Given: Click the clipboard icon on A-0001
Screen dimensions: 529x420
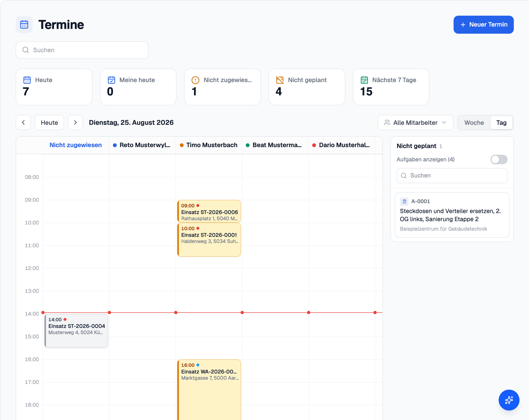Looking at the screenshot, I should [x=404, y=201].
